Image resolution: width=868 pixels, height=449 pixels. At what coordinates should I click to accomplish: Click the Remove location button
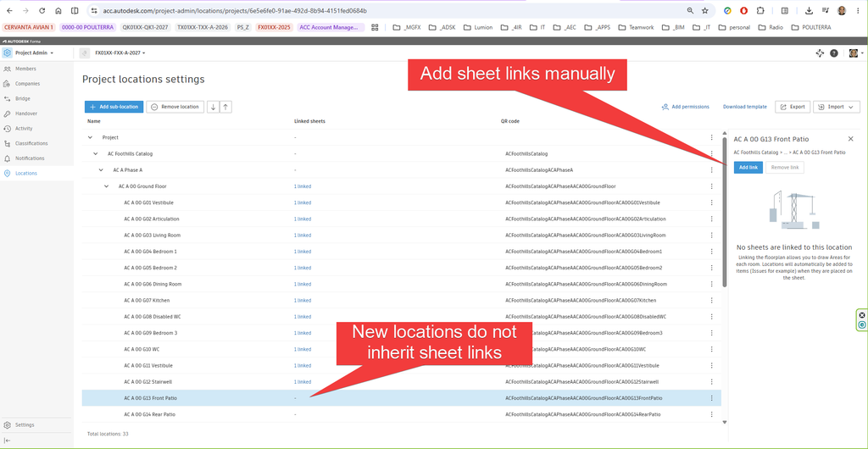pyautogui.click(x=175, y=107)
